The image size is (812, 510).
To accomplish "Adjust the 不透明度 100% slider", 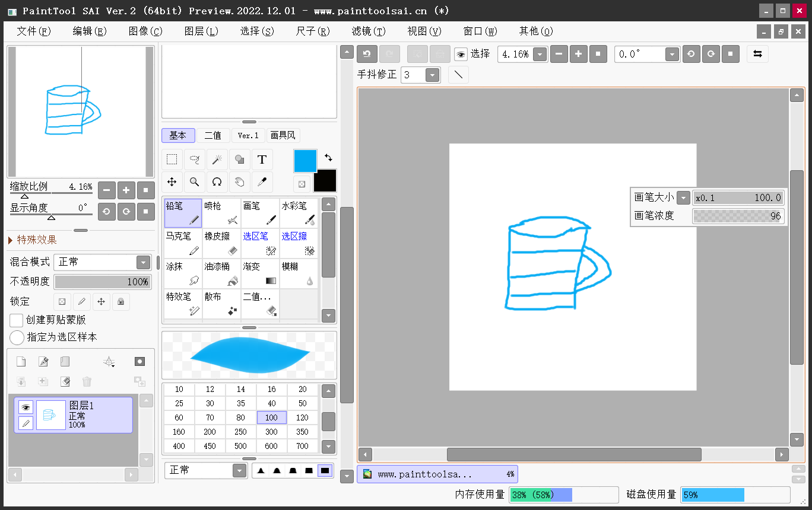I will pyautogui.click(x=103, y=282).
